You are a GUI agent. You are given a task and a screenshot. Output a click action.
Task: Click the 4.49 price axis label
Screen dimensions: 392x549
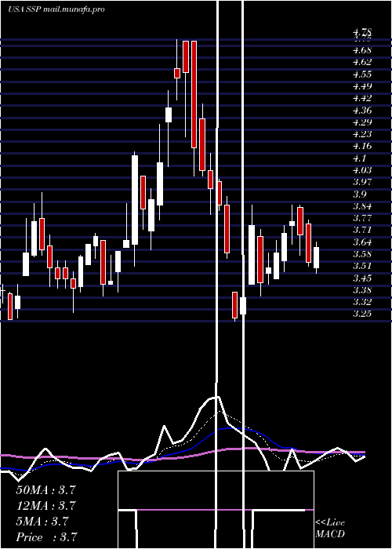(x=362, y=86)
